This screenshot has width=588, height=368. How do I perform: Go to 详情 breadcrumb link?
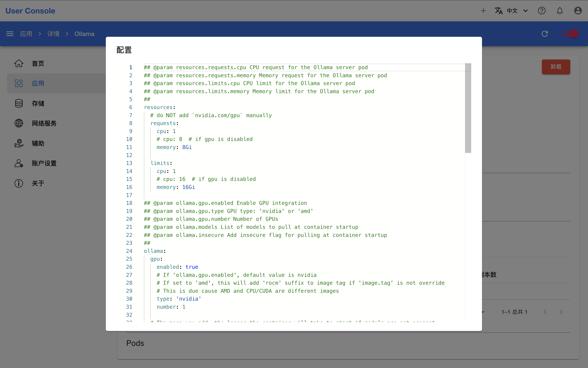tap(53, 34)
